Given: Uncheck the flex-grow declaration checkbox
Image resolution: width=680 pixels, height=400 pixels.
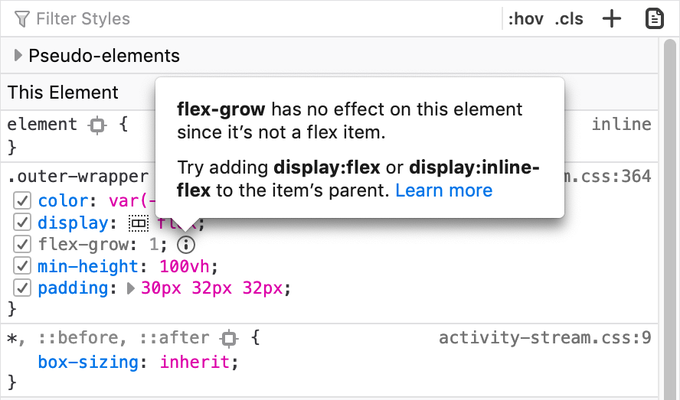Looking at the screenshot, I should [x=23, y=244].
